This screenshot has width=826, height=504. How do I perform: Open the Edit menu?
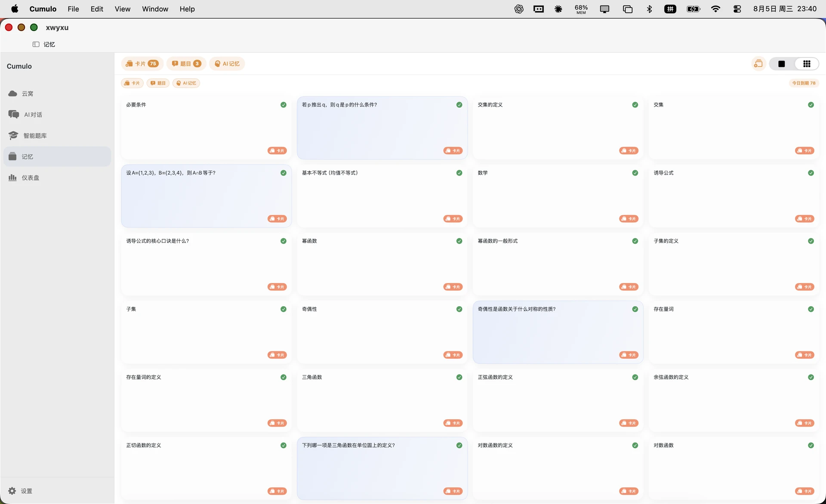[97, 9]
